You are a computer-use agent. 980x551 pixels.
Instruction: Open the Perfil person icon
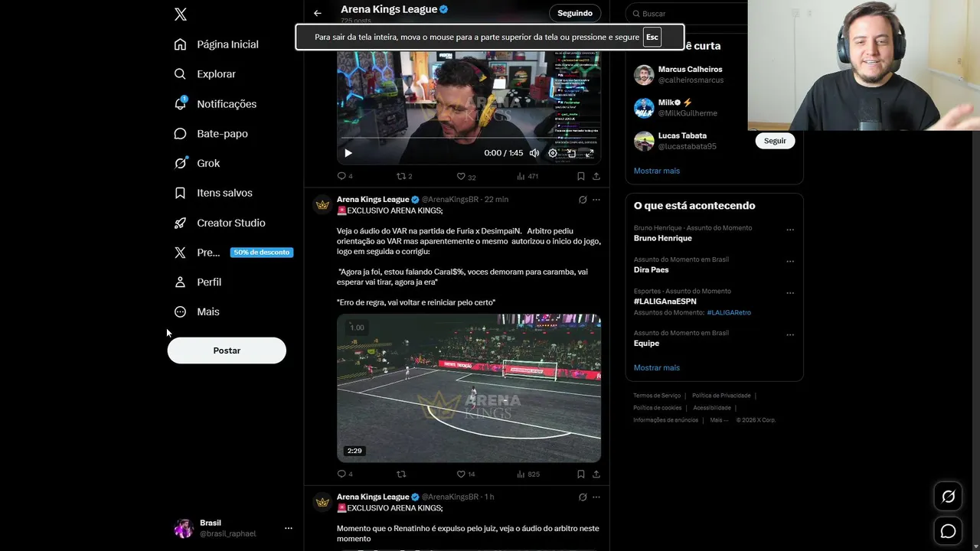181,282
